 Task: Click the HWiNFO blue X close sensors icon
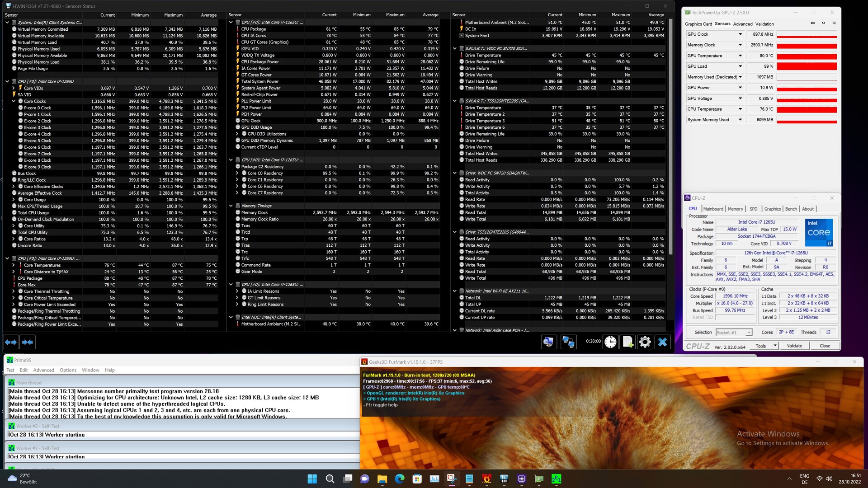662,342
